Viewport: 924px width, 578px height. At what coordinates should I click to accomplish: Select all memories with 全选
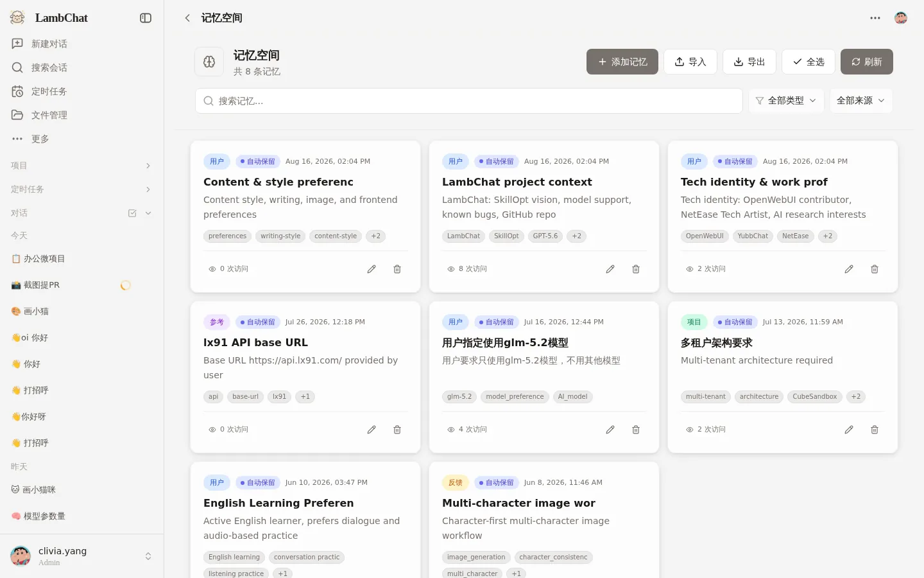[x=809, y=62]
